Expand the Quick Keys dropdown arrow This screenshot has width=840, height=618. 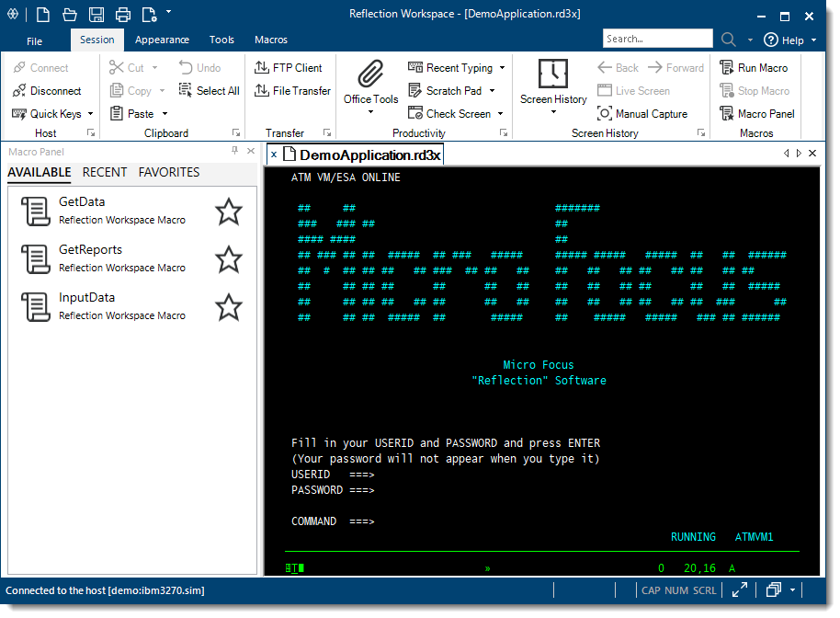click(91, 114)
